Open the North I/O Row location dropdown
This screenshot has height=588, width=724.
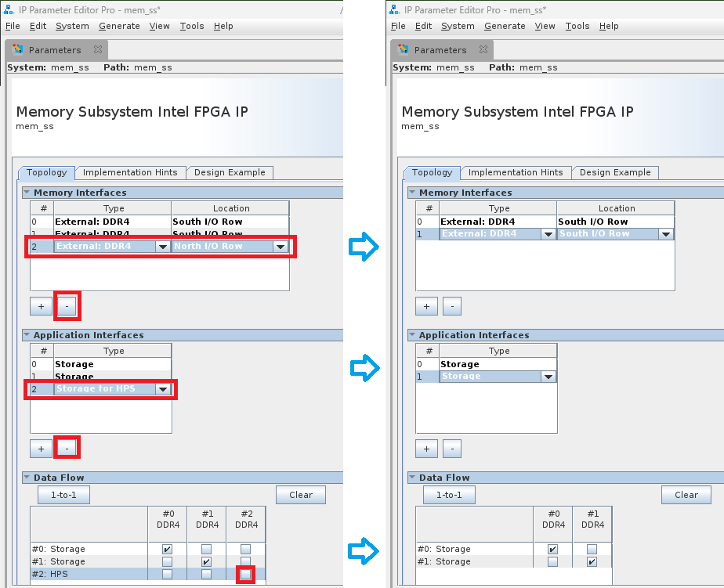[280, 247]
